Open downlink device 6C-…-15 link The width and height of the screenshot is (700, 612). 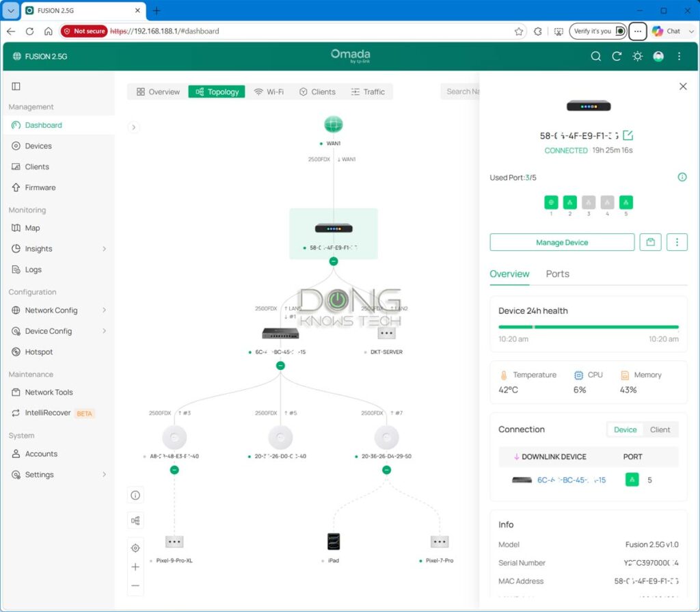571,480
